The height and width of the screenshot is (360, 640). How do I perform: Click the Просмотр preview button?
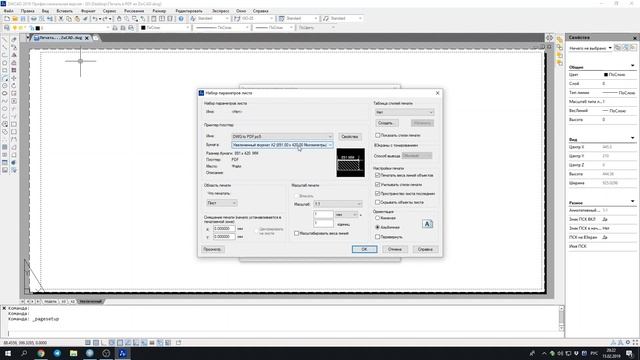[213, 249]
